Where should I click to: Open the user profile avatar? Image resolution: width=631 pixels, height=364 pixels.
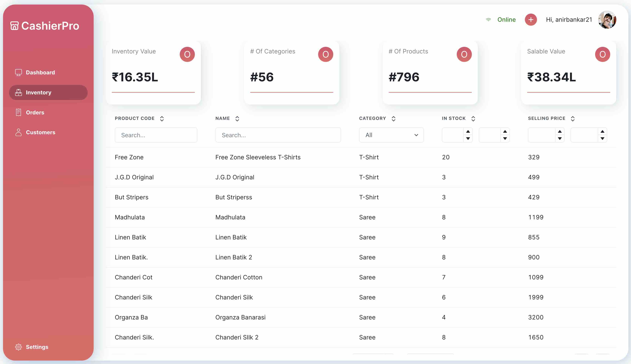point(607,19)
